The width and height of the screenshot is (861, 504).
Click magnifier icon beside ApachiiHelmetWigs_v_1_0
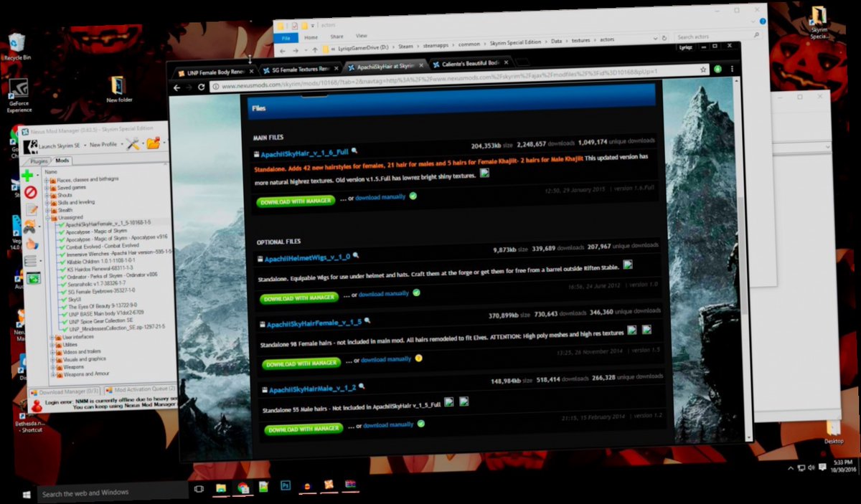tap(356, 255)
